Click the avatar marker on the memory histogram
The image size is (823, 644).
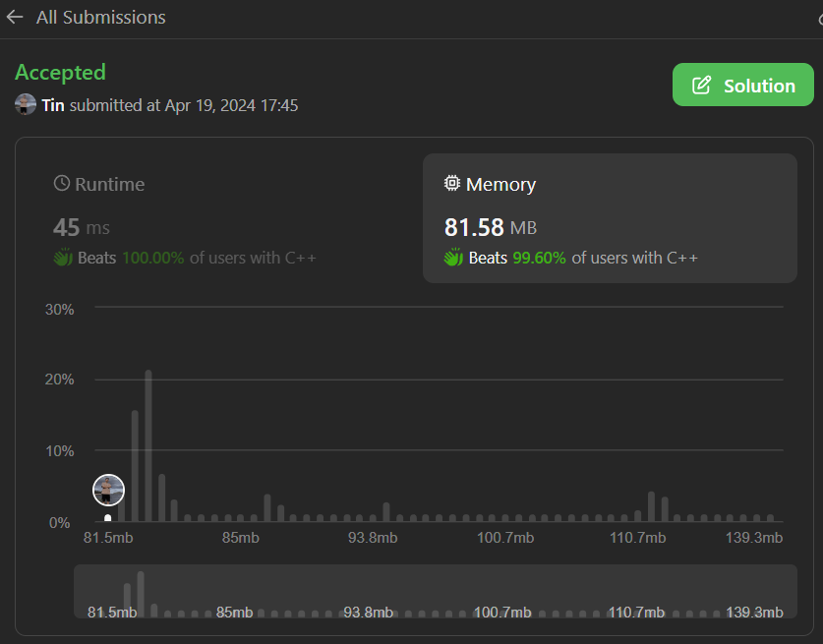coord(108,490)
